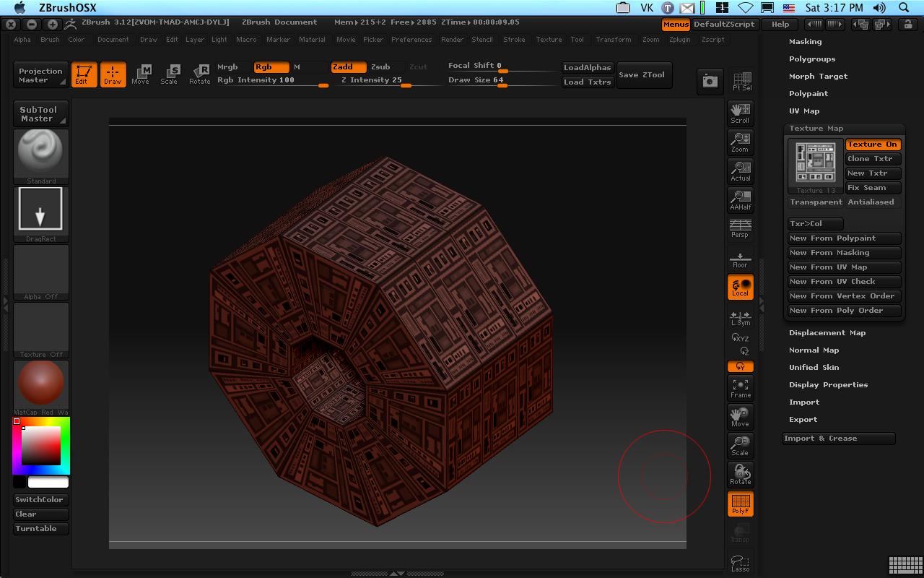Click the Save ZTool button
Image resolution: width=924 pixels, height=578 pixels.
[642, 75]
